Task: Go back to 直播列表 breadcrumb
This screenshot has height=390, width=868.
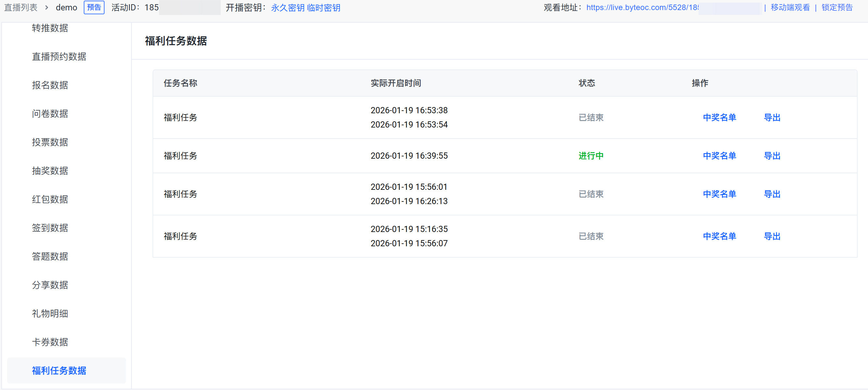Action: click(x=20, y=7)
